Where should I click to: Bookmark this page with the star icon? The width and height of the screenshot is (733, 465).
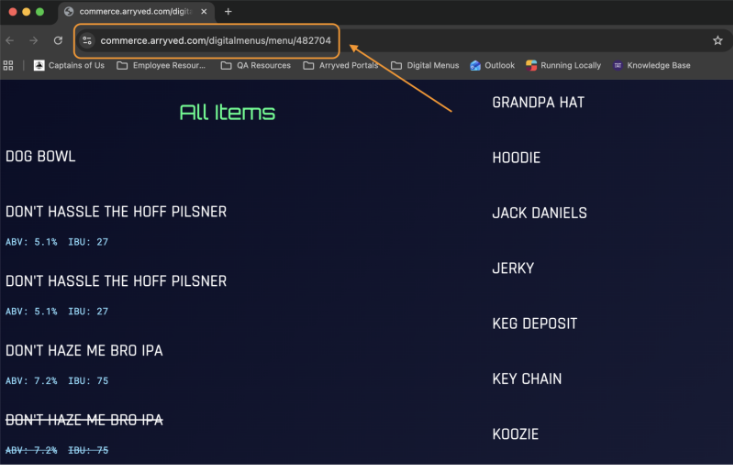click(717, 41)
